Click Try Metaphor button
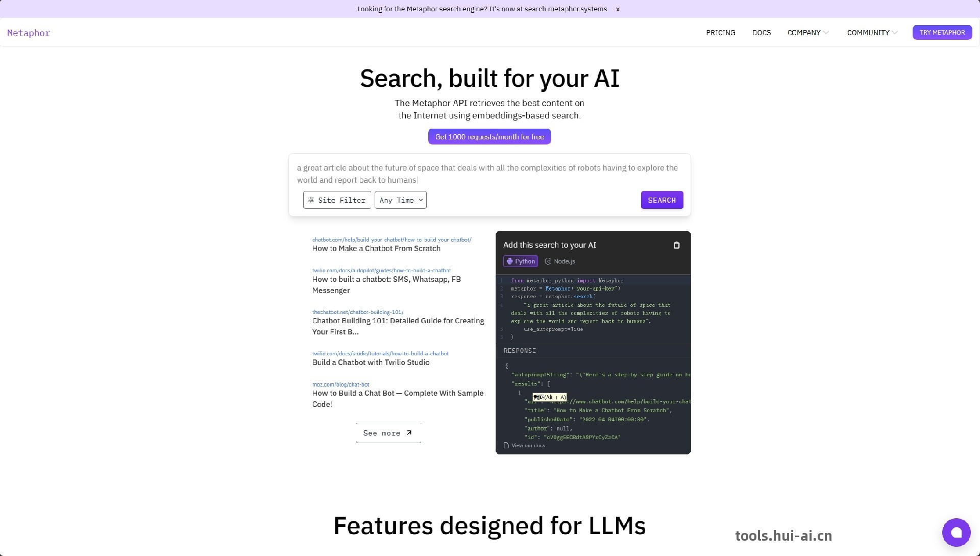The width and height of the screenshot is (980, 556). point(942,33)
